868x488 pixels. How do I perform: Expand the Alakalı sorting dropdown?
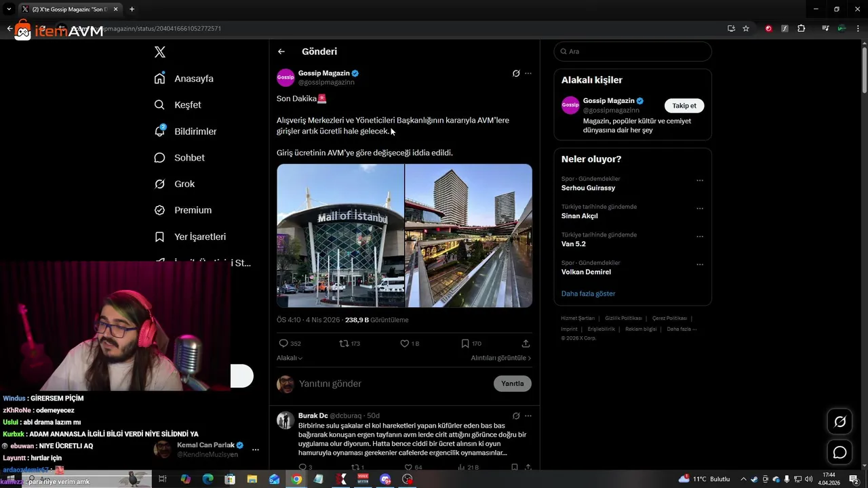tap(290, 358)
